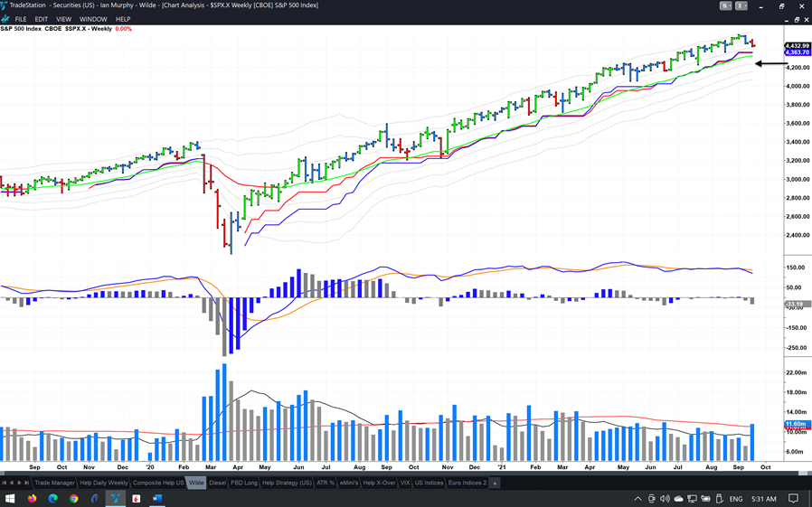Click the volume speaker icon in the tray

[x=665, y=498]
